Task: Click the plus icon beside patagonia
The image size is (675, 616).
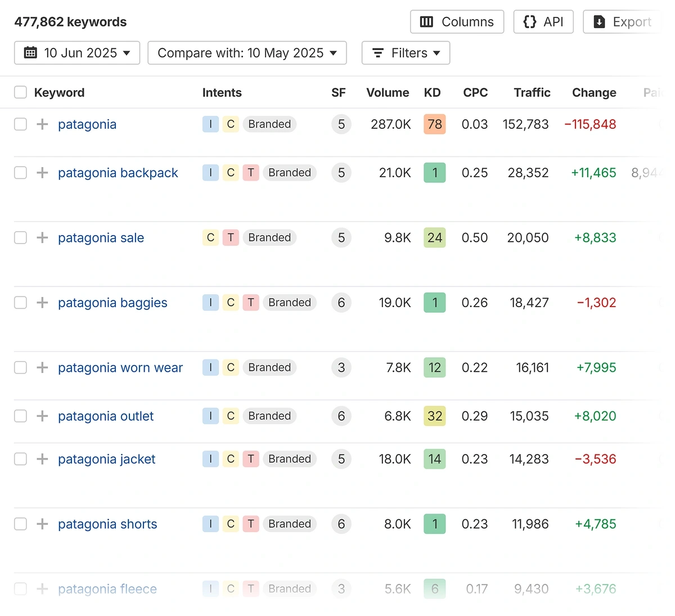Action: [42, 124]
